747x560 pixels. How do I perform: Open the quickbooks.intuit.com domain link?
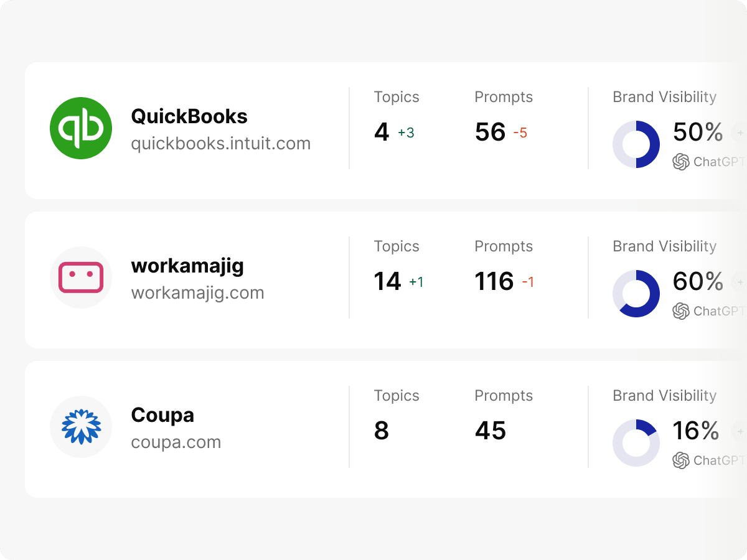(220, 144)
